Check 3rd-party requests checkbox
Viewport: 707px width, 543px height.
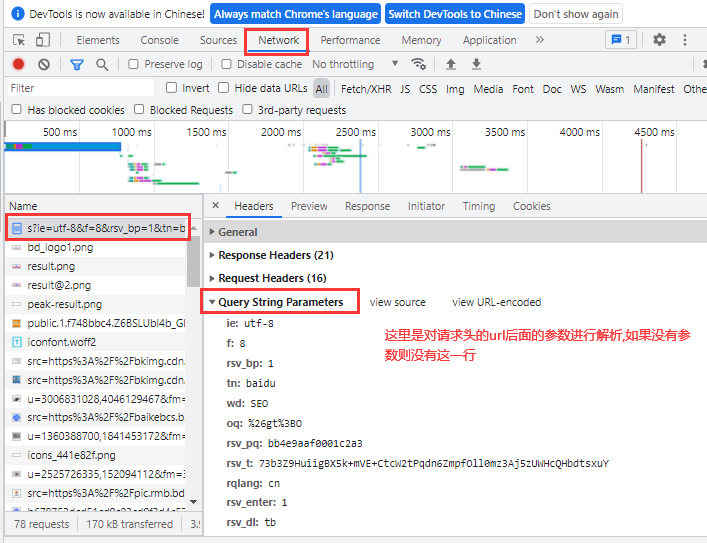(x=247, y=109)
